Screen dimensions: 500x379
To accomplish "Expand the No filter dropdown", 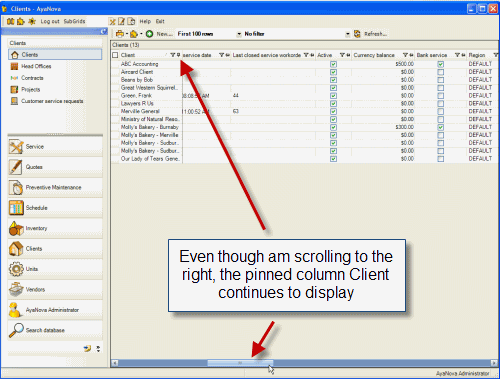I will tap(347, 34).
